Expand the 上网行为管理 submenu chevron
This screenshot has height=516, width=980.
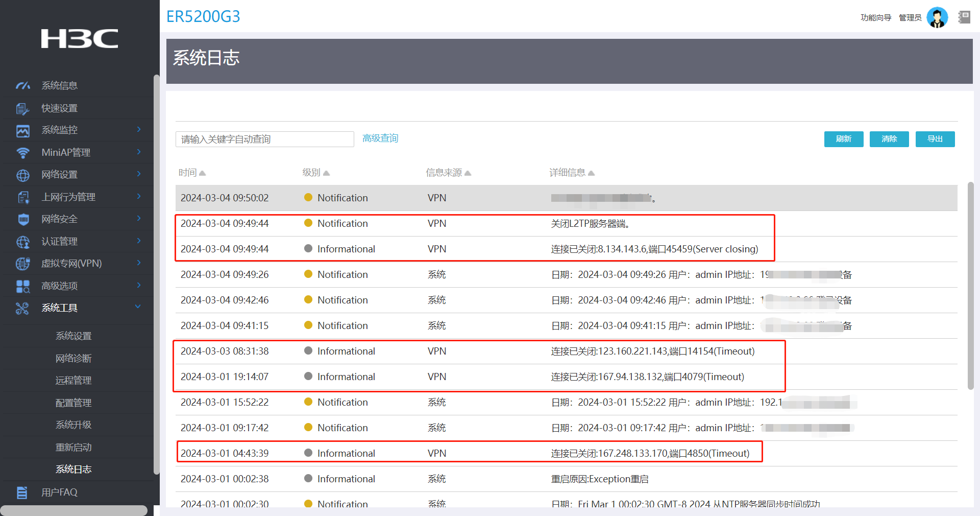click(138, 196)
